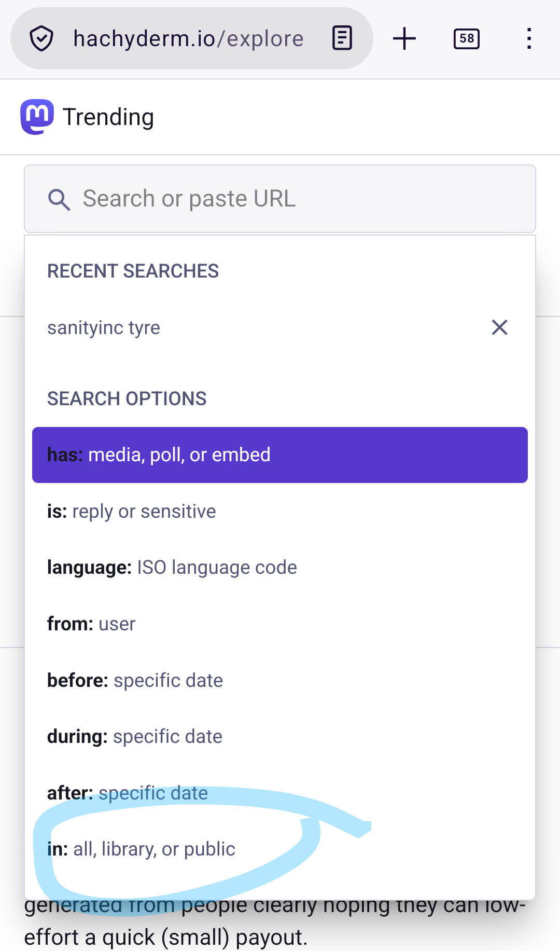The height and width of the screenshot is (951, 560).
Task: Select recent search sanityinc tyre
Action: [x=104, y=328]
